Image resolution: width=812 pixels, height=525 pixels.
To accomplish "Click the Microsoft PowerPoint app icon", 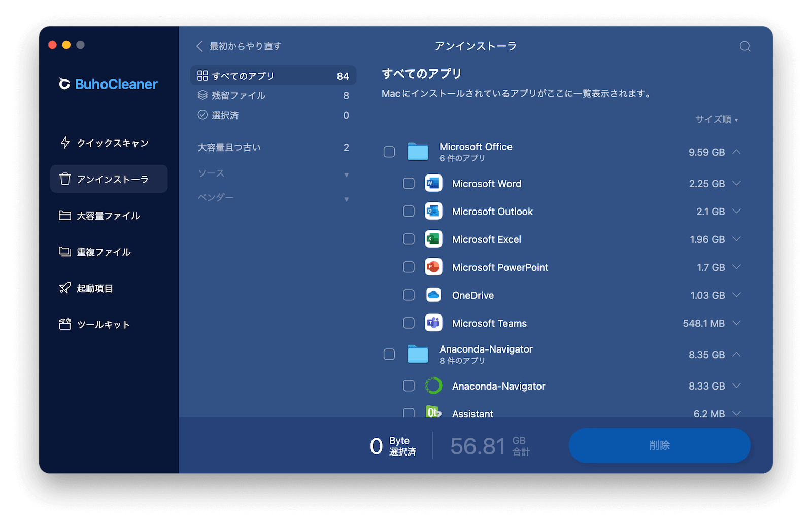I will pyautogui.click(x=433, y=267).
